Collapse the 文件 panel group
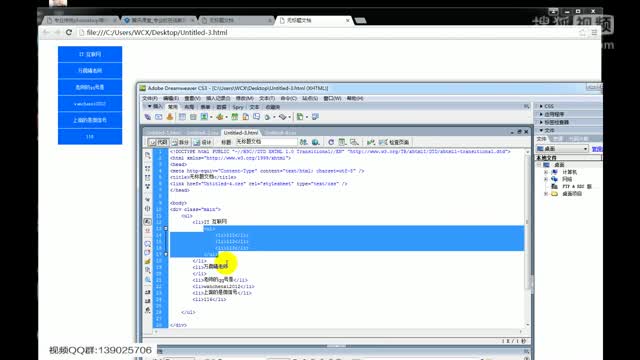The height and width of the screenshot is (360, 640). [541, 130]
